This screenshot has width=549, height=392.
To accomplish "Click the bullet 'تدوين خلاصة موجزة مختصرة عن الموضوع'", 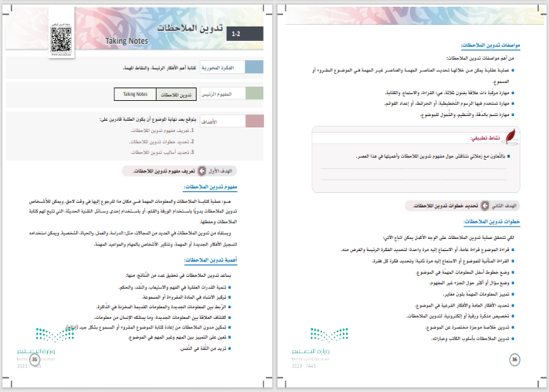I will [470, 328].
